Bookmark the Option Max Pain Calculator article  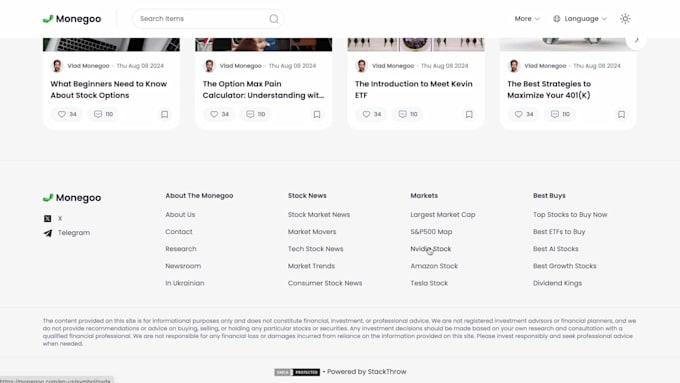click(x=317, y=114)
